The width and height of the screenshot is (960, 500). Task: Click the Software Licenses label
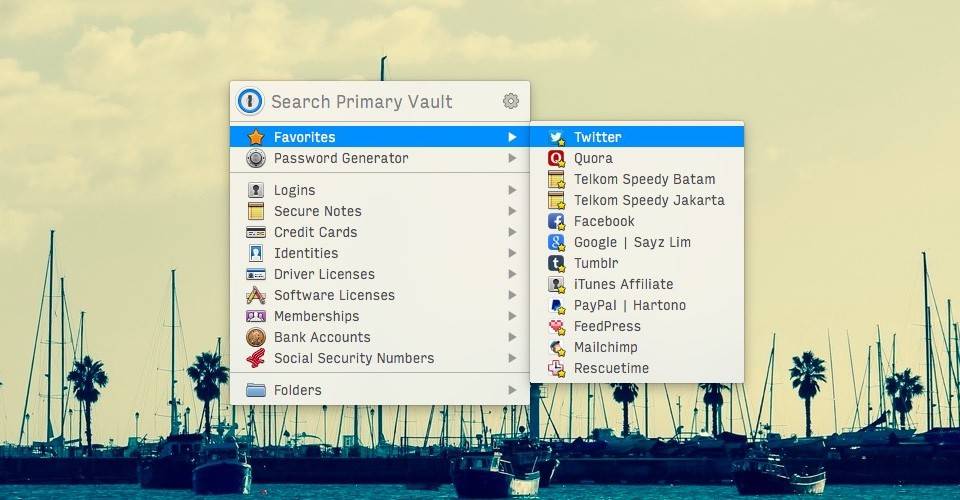click(334, 295)
